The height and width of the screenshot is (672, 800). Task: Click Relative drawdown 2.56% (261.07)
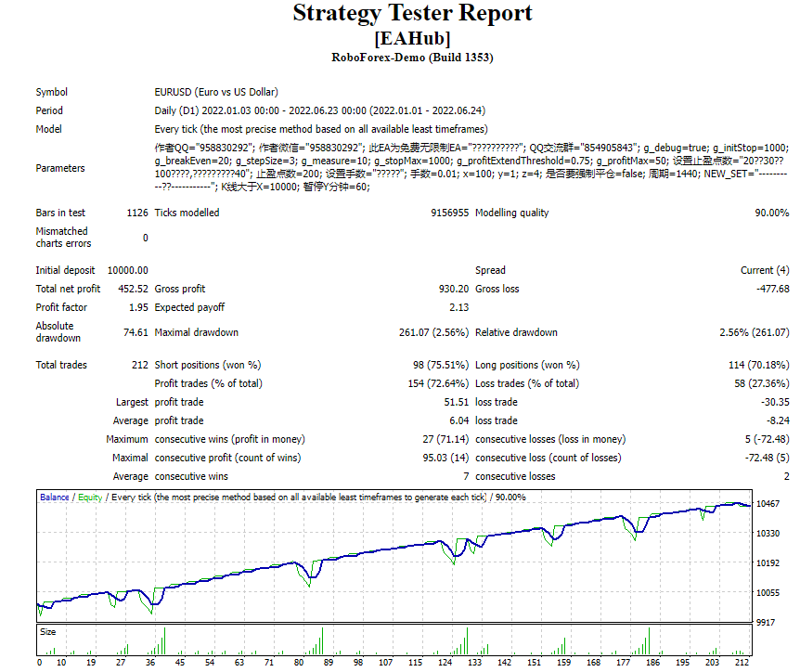[755, 332]
